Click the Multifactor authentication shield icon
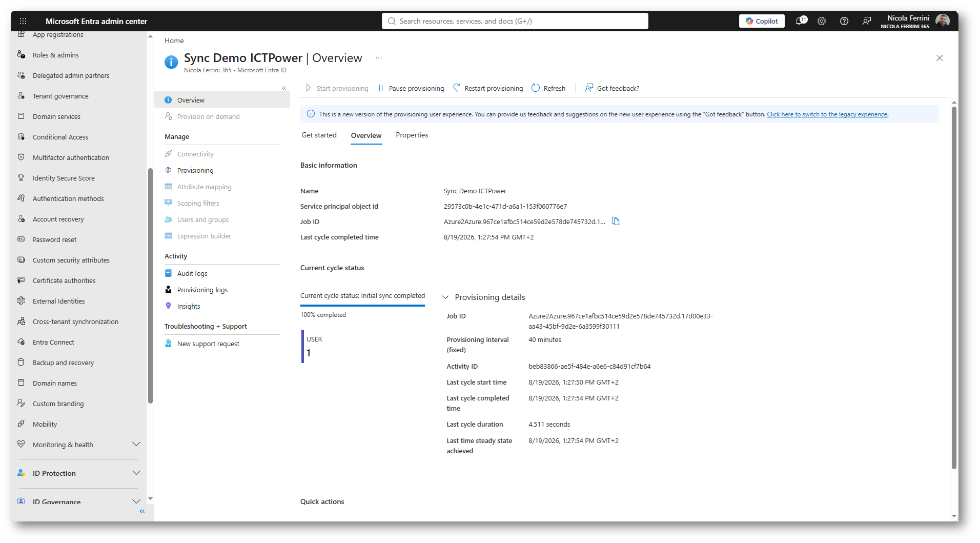 [21, 157]
